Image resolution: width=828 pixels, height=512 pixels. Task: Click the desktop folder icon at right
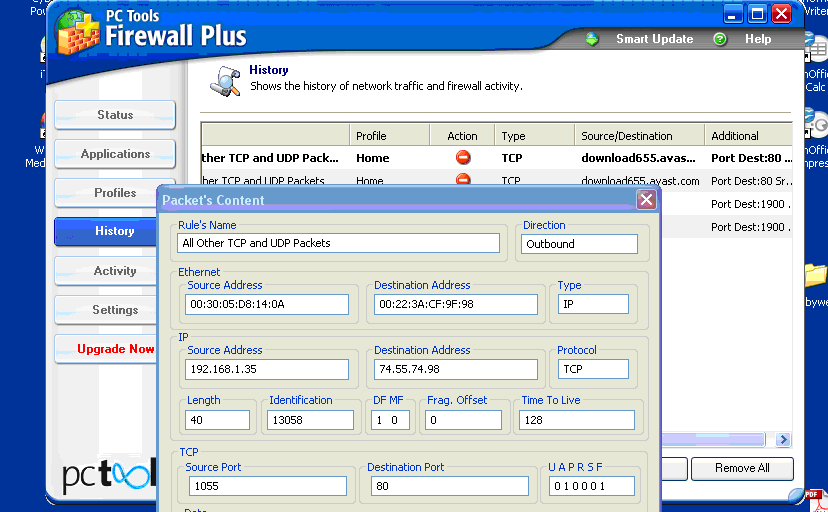pyautogui.click(x=816, y=275)
